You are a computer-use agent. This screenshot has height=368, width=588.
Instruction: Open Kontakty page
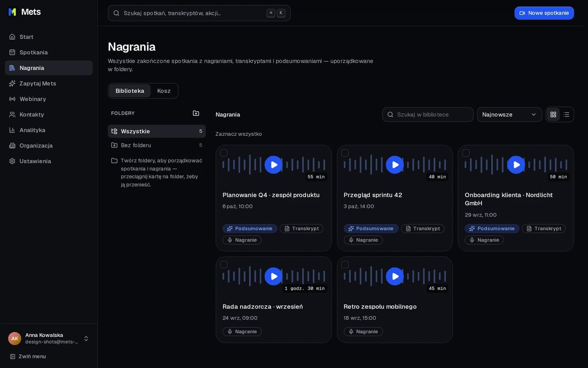pyautogui.click(x=49, y=114)
